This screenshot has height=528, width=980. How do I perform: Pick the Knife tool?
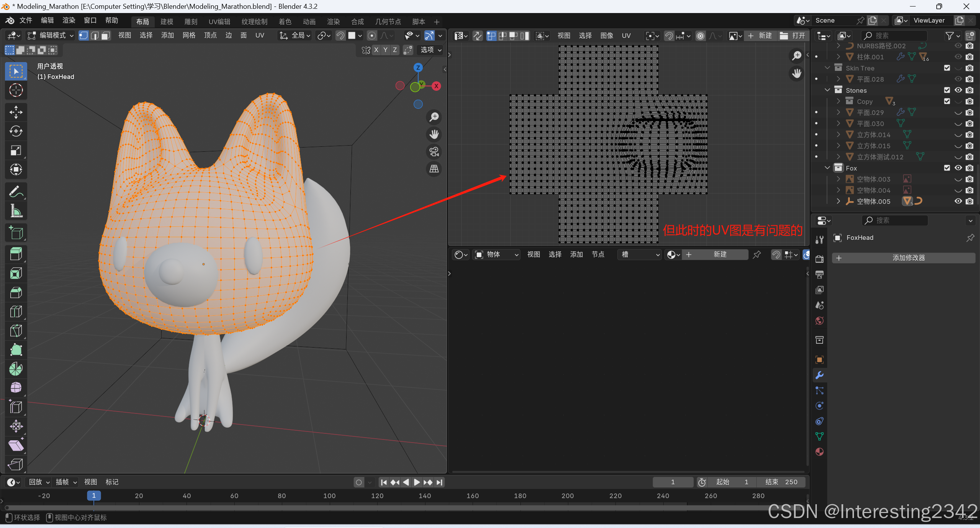[x=16, y=331]
